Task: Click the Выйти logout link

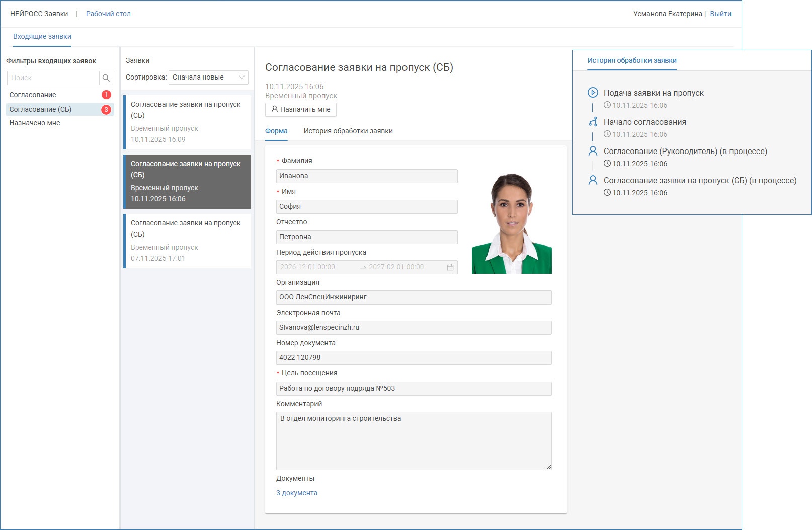Action: tap(720, 14)
